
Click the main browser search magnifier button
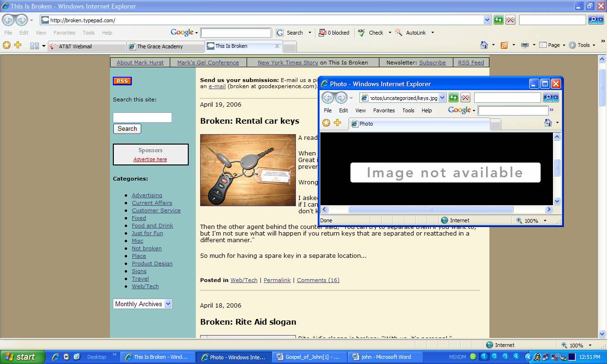click(x=593, y=20)
